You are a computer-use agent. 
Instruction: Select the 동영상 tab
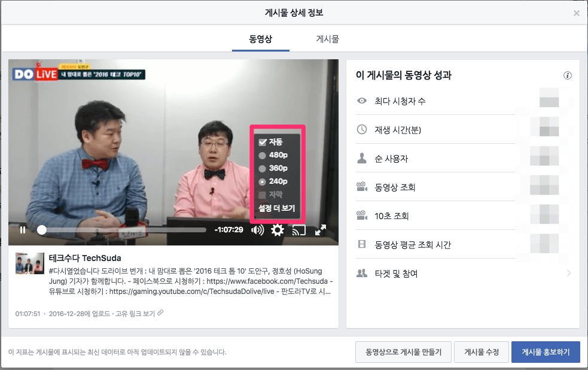[x=261, y=40]
